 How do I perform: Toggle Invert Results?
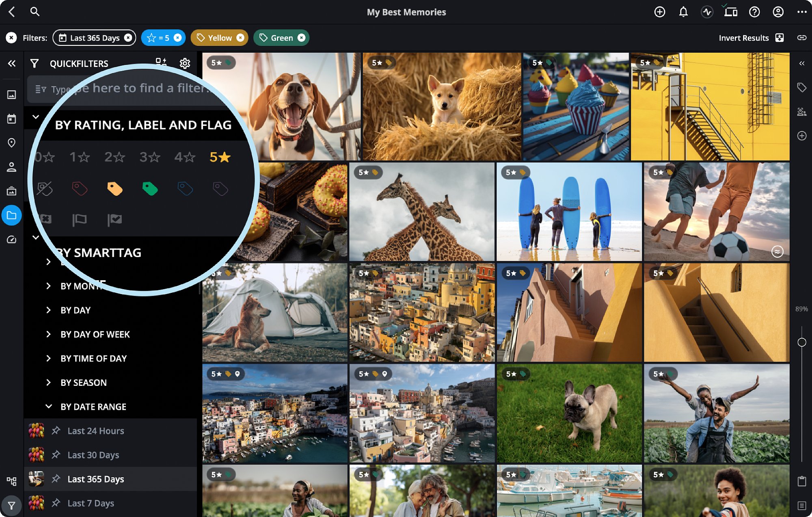coord(751,38)
